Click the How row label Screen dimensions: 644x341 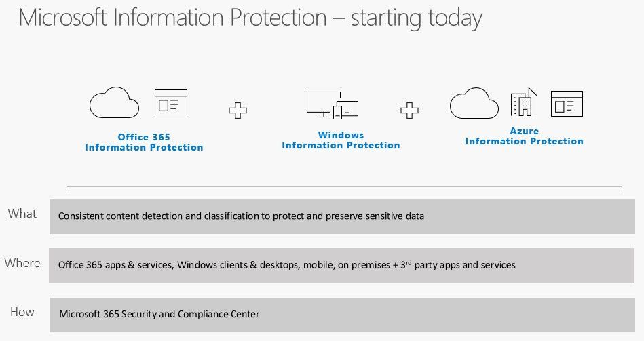pos(22,312)
